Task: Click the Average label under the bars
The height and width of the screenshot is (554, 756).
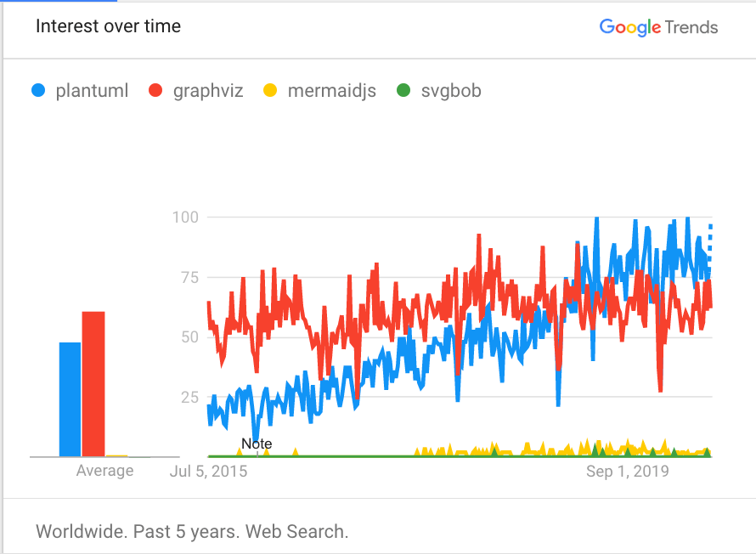Action: (105, 471)
